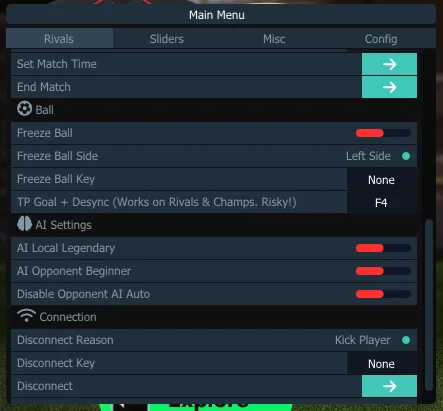The width and height of the screenshot is (443, 411).
Task: Click the brain icon beside AI Settings
Action: (x=24, y=224)
